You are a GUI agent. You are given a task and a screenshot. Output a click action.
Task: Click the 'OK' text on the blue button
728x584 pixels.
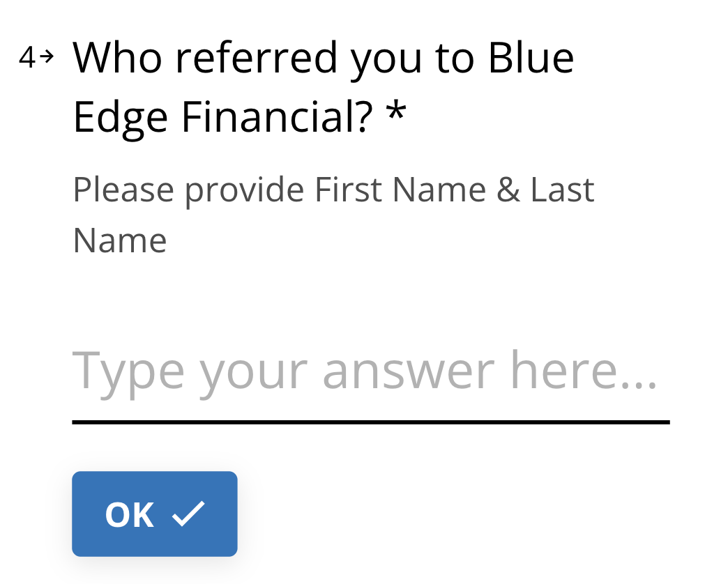click(x=130, y=515)
